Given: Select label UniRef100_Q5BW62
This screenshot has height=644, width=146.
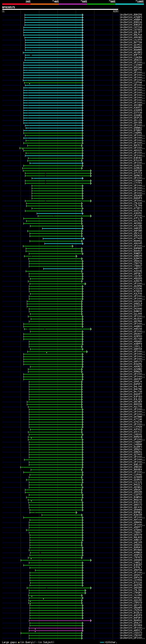Looking at the screenshot, I should pos(131,128).
